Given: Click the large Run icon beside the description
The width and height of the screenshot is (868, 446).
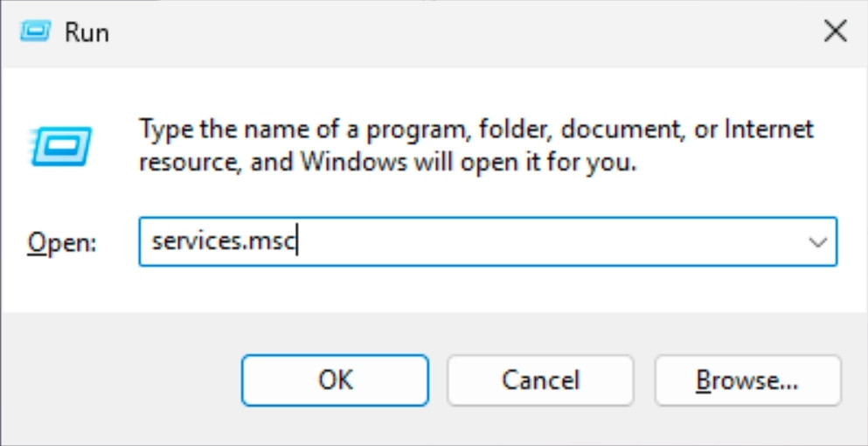Looking at the screenshot, I should pos(62,145).
